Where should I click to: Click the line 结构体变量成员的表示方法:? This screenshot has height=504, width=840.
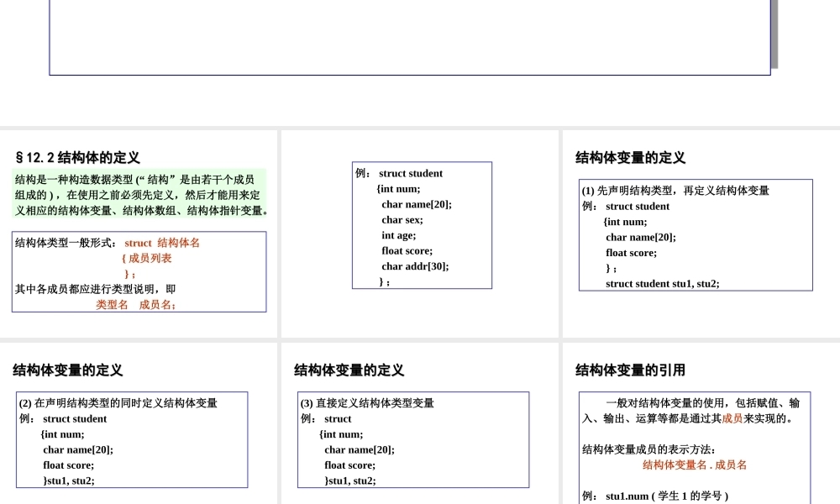(x=648, y=449)
